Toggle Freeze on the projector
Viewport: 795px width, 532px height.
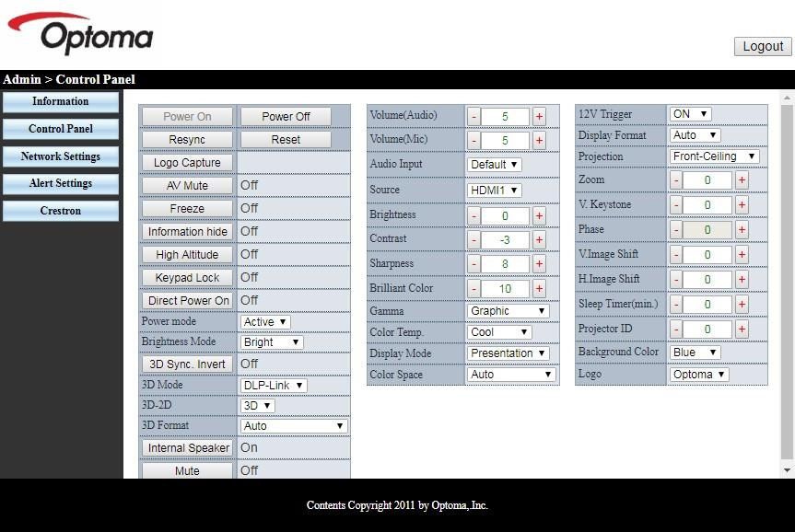tap(188, 209)
